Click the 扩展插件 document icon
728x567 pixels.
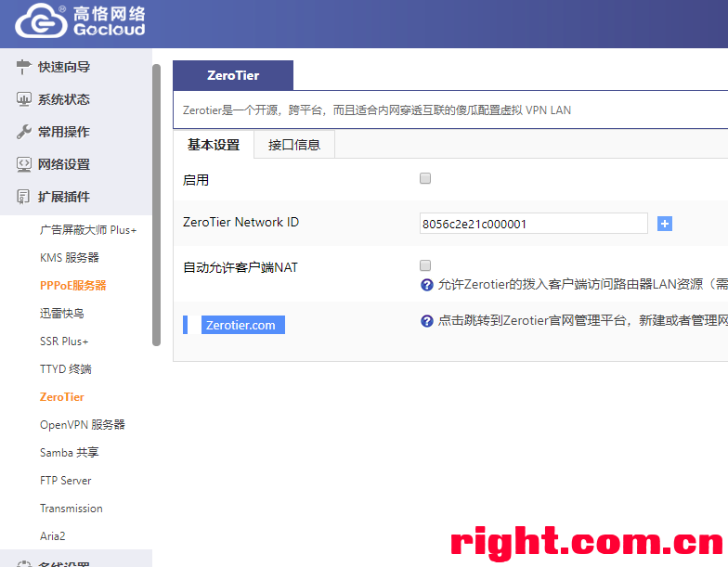tap(23, 197)
